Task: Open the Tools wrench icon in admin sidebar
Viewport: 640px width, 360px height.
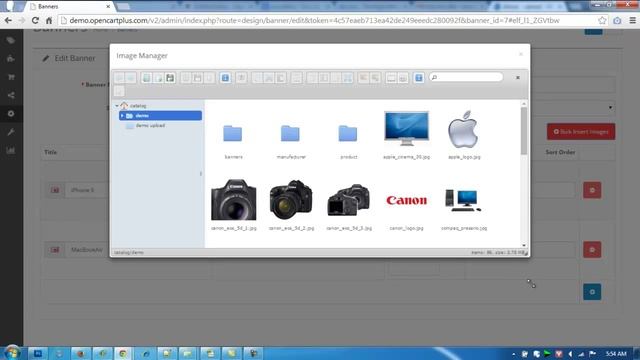Action: (x=11, y=132)
